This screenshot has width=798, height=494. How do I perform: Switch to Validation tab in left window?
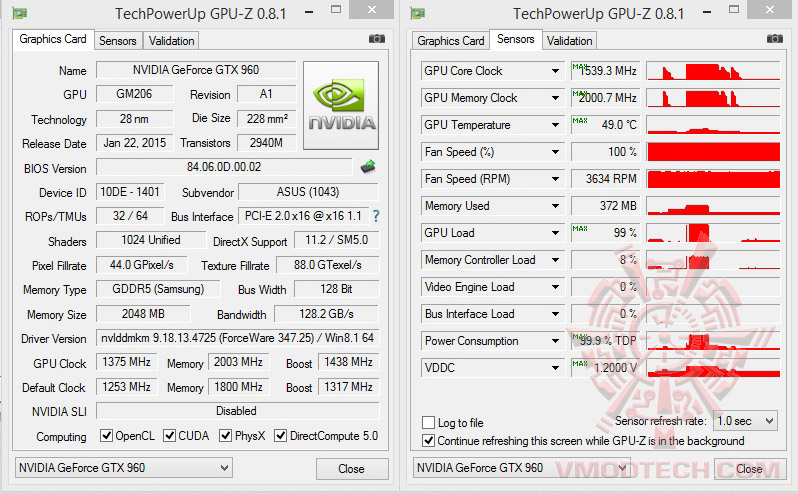pos(171,41)
